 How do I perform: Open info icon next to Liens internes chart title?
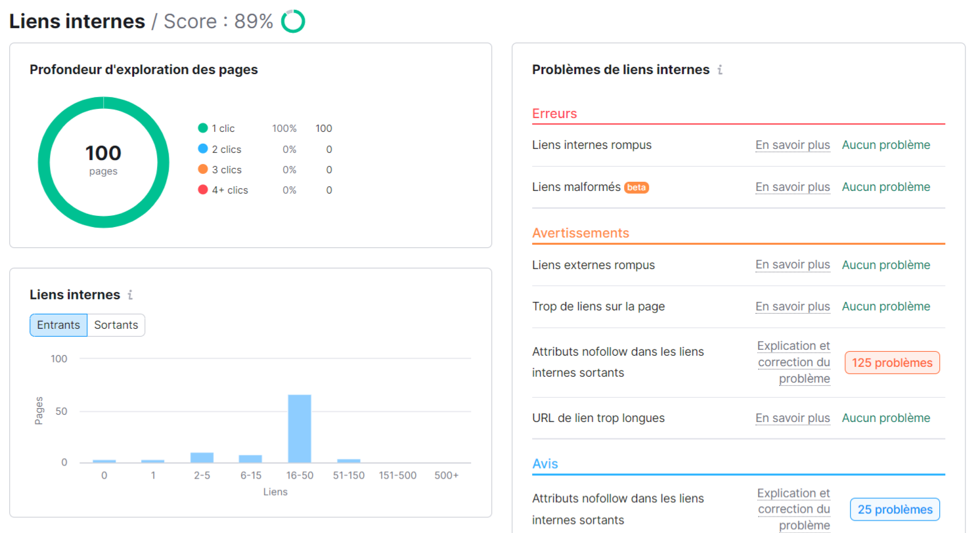click(130, 295)
